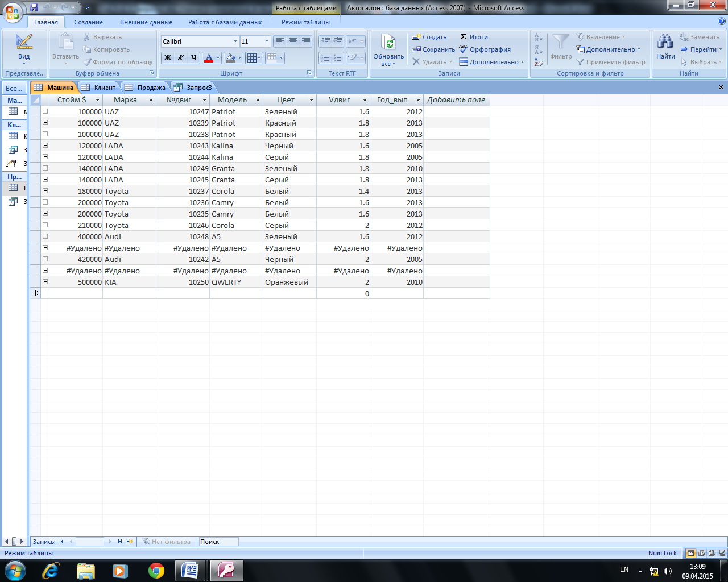Click new blank record navigation button
Image resolution: width=728 pixels, height=582 pixels.
(130, 542)
